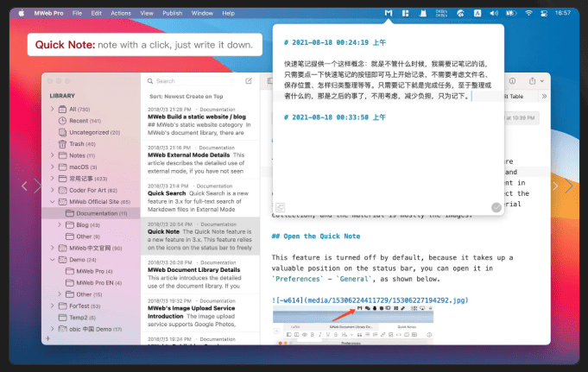Click the All library icon
The width and height of the screenshot is (588, 372).
click(63, 109)
